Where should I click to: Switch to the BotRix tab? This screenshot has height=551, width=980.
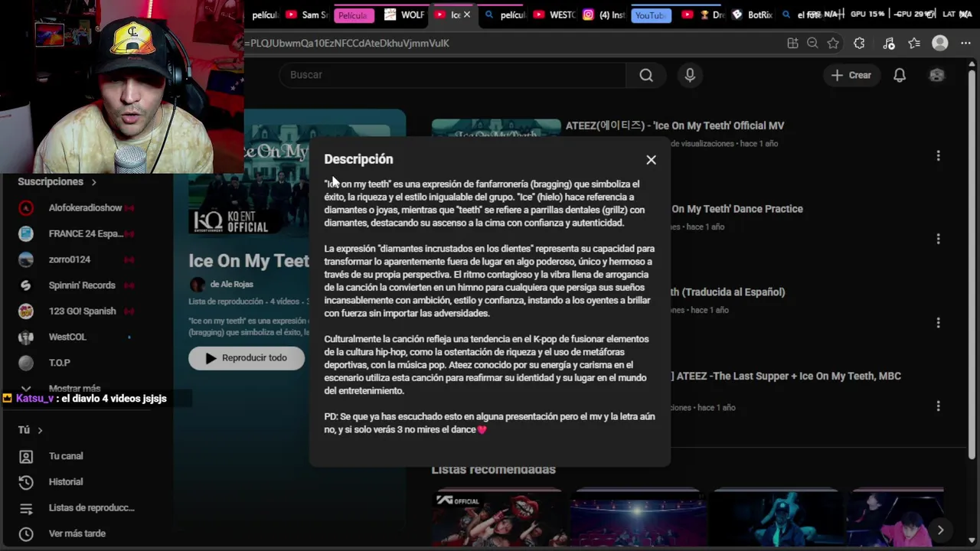[752, 15]
